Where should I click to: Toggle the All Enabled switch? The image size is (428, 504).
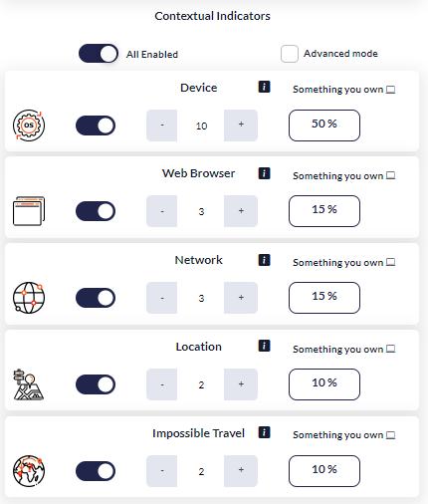coord(99,54)
